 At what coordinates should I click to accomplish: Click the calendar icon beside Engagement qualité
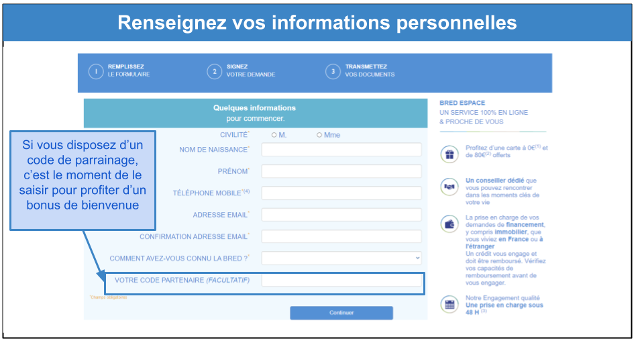(449, 305)
